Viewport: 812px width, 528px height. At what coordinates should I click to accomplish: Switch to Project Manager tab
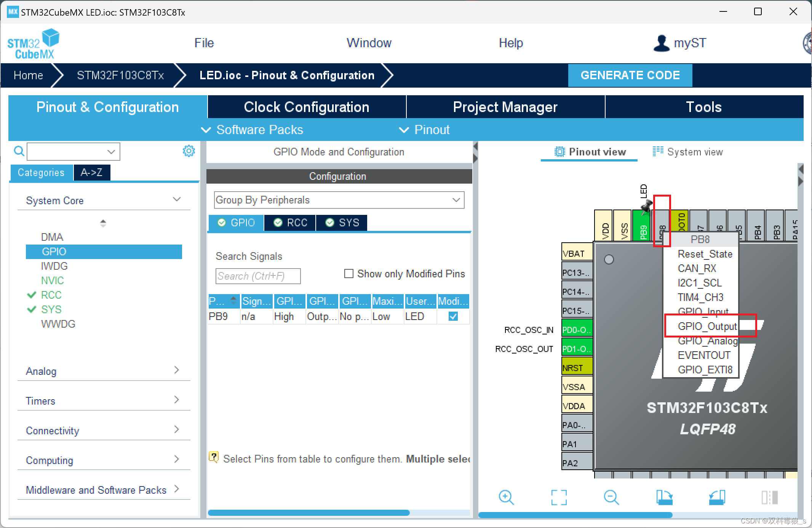tap(505, 107)
